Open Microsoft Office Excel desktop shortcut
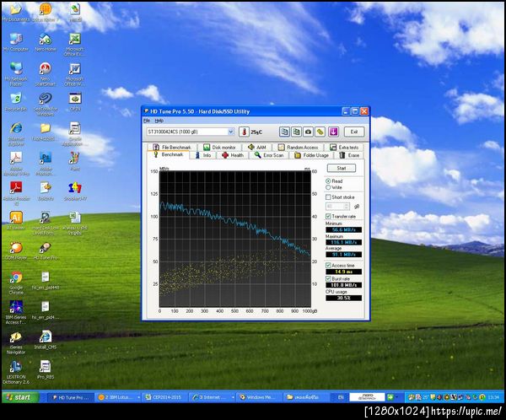Screen dimensions: 506x420 click(75, 45)
